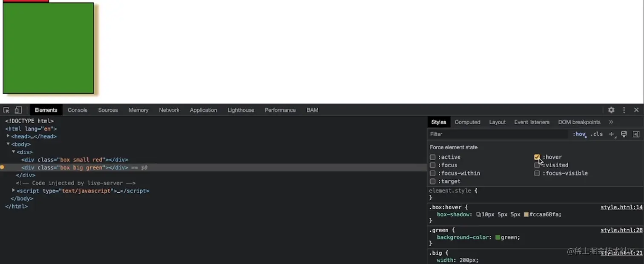Open the Memory tab
The image size is (644, 264).
(138, 110)
